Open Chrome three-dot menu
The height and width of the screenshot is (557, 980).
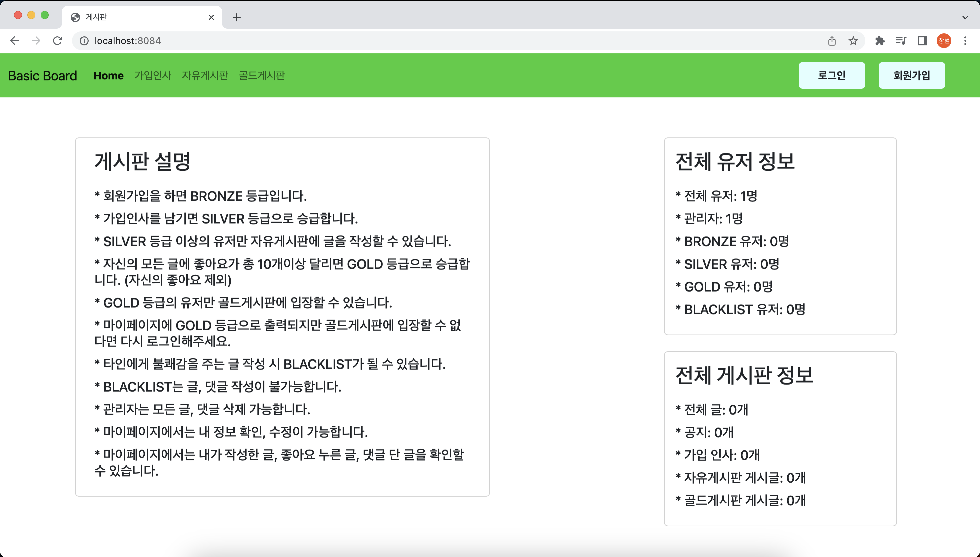[965, 41]
